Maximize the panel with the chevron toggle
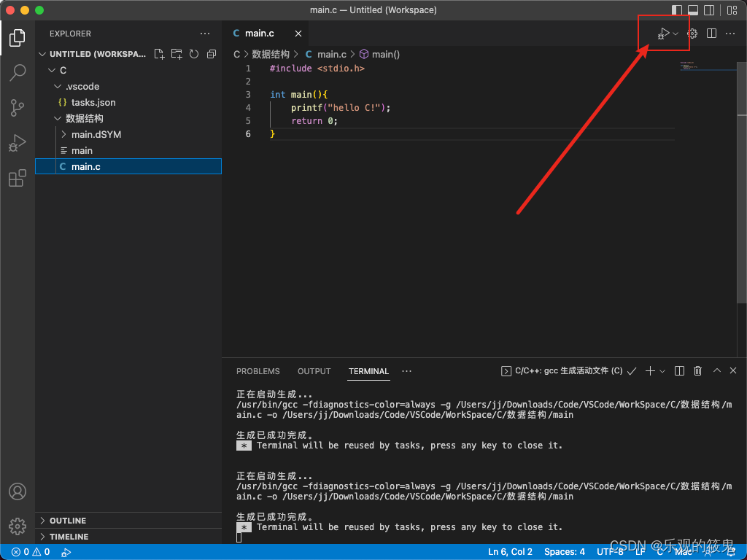Screen dimensions: 747x560 point(716,370)
